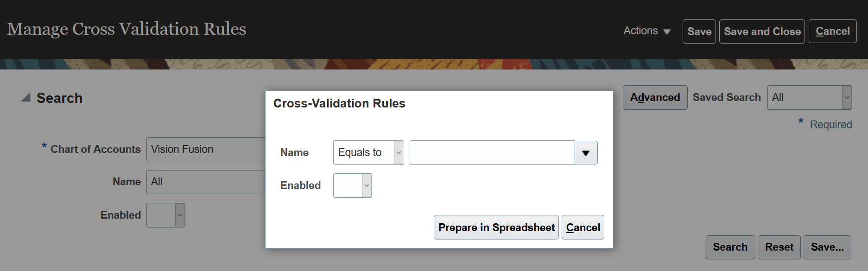
Task: Click the Name value input field in dialog
Action: click(492, 153)
